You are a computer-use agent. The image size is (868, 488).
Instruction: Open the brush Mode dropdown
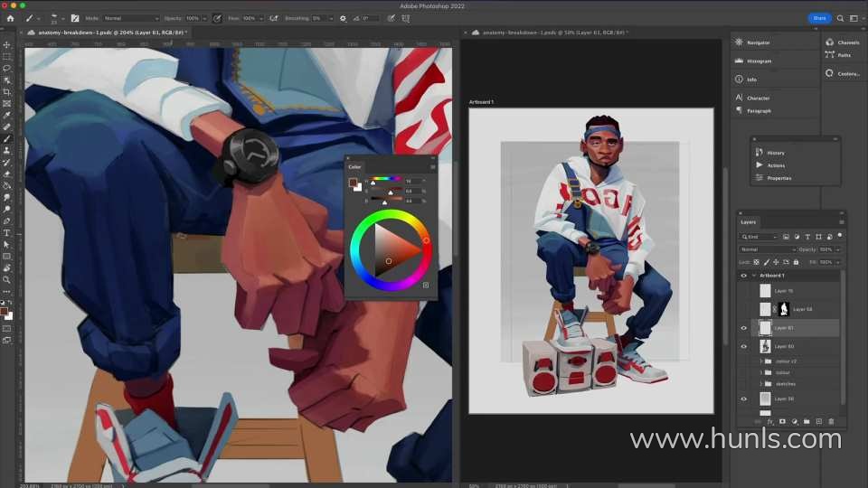[x=130, y=18]
